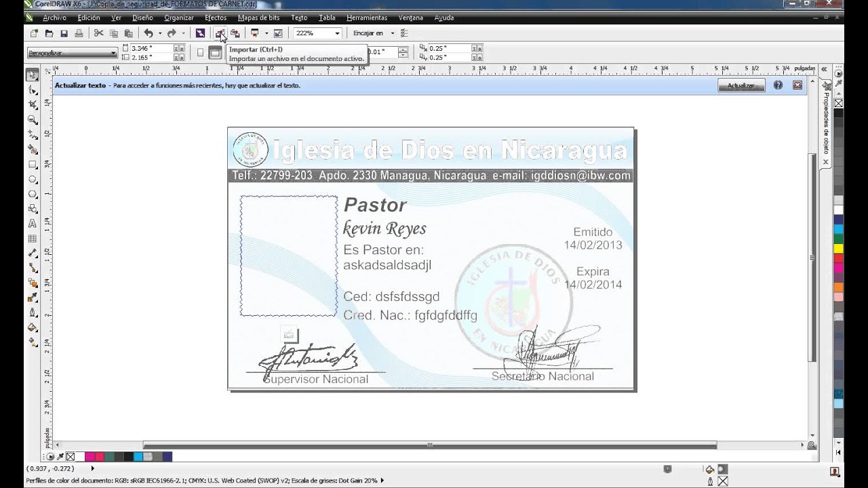Click the Save icon in toolbar
Viewport: 868px width, 488px height.
[x=64, y=33]
